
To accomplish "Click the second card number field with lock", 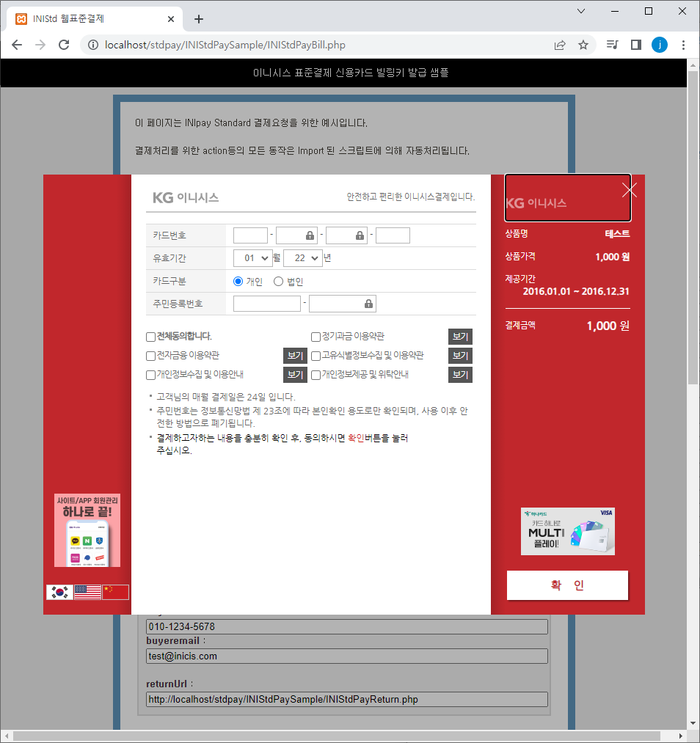I will [x=296, y=235].
